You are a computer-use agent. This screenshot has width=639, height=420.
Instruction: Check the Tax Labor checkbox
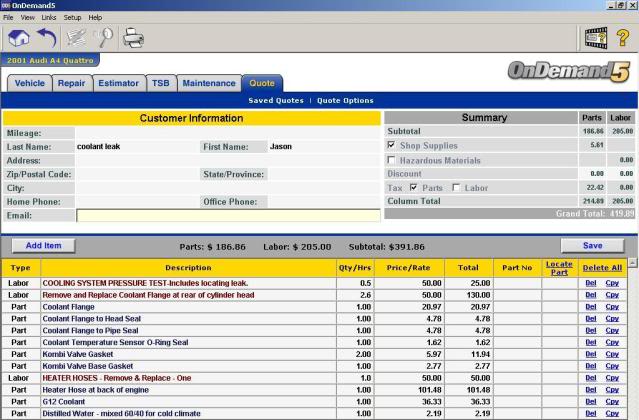click(456, 187)
